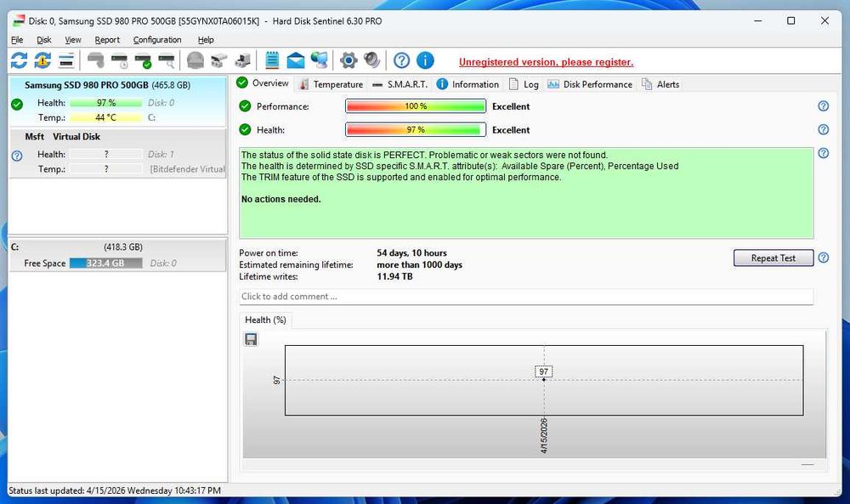Image resolution: width=850 pixels, height=504 pixels.
Task: Click the '54 days, 10 hours' value
Action: (411, 252)
